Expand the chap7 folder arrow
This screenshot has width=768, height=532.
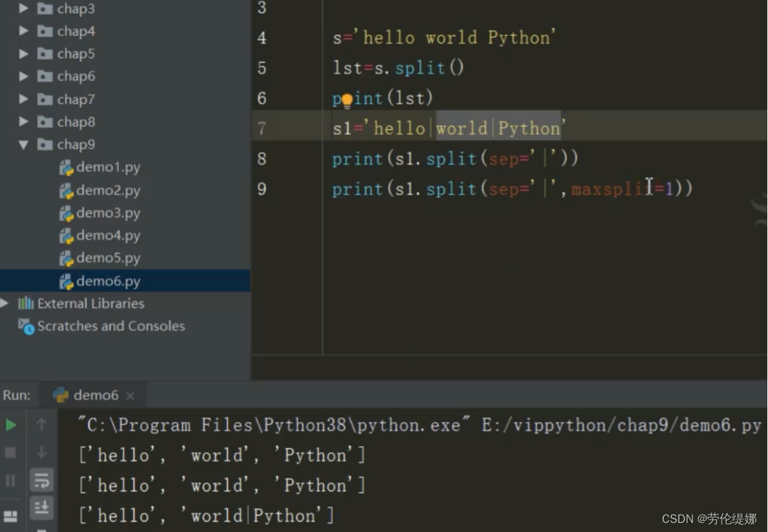click(x=23, y=99)
